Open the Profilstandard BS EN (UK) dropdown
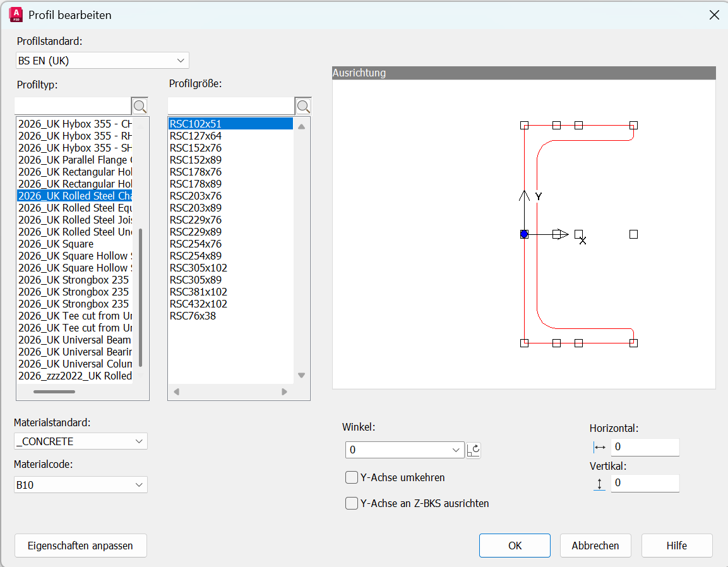Viewport: 728px width, 567px height. click(x=102, y=61)
